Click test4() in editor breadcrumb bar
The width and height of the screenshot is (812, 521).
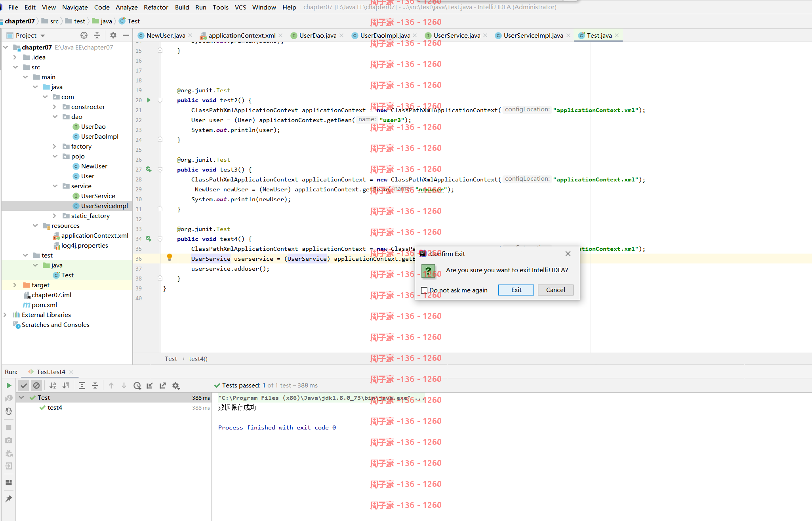click(198, 359)
